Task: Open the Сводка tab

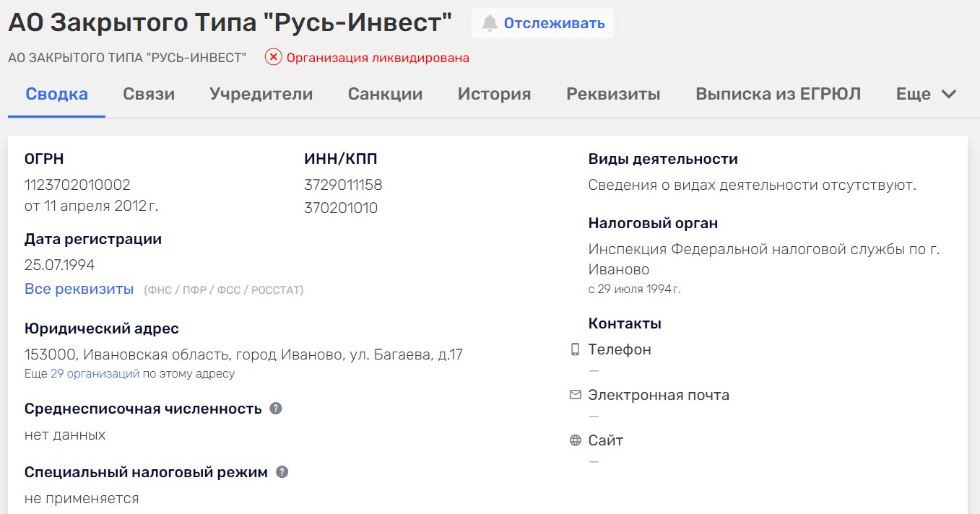Action: 56,94
